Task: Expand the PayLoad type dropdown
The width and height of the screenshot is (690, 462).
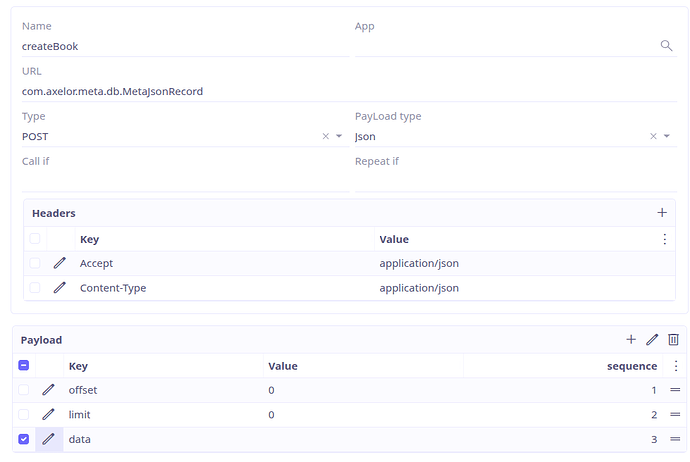Action: tap(667, 136)
